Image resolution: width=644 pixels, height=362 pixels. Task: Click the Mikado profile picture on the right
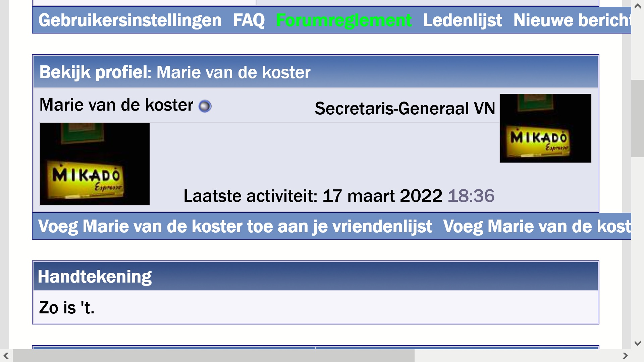[x=545, y=128]
